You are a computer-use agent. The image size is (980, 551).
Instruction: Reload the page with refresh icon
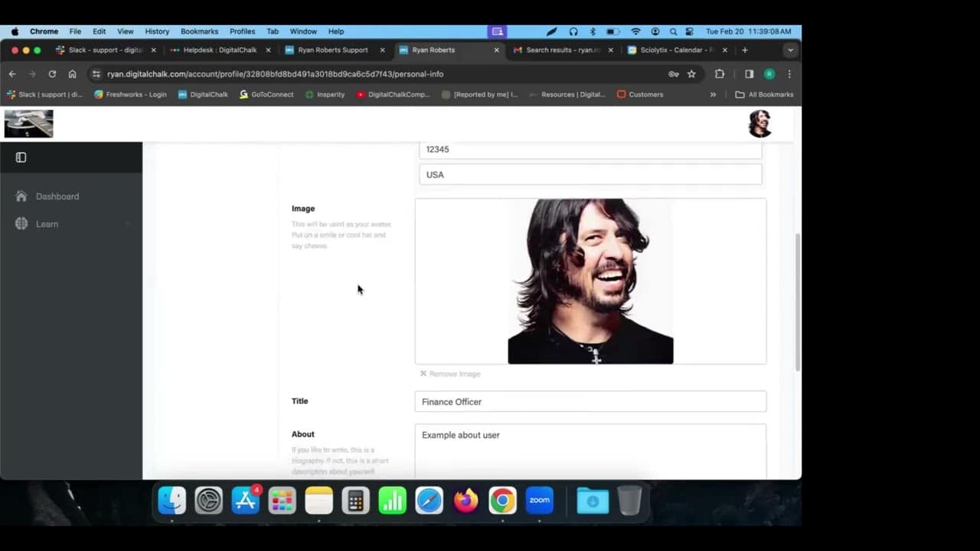point(52,74)
